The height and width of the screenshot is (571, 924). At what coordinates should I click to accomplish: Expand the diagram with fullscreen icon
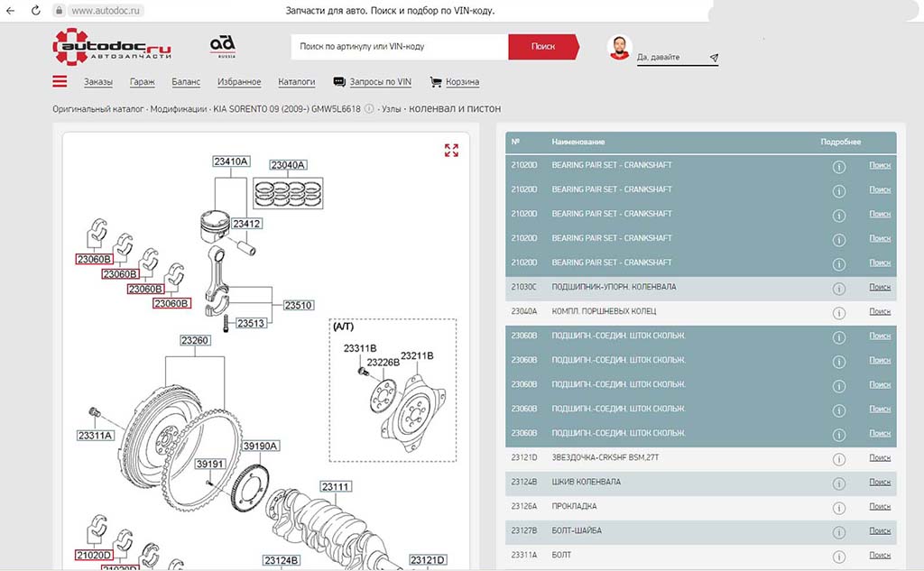[451, 151]
